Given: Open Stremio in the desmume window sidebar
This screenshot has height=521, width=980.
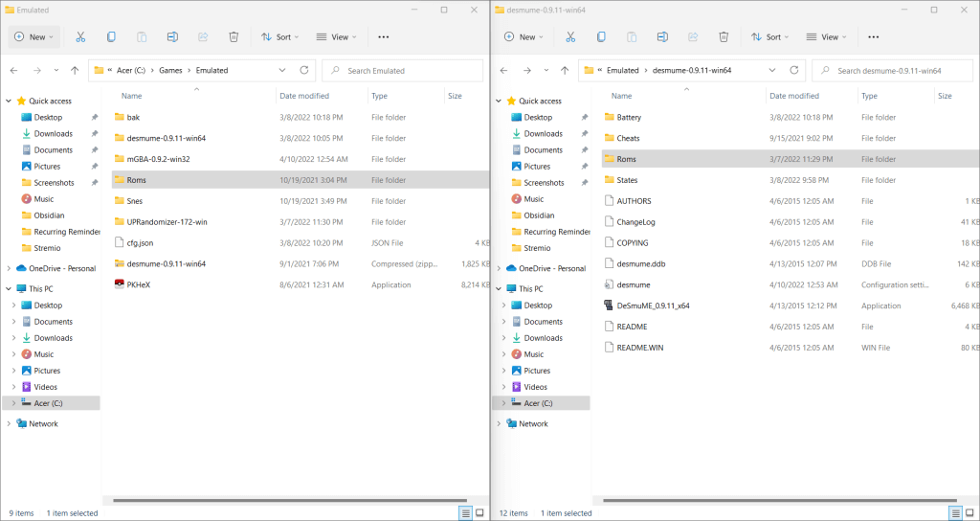Looking at the screenshot, I should 538,248.
